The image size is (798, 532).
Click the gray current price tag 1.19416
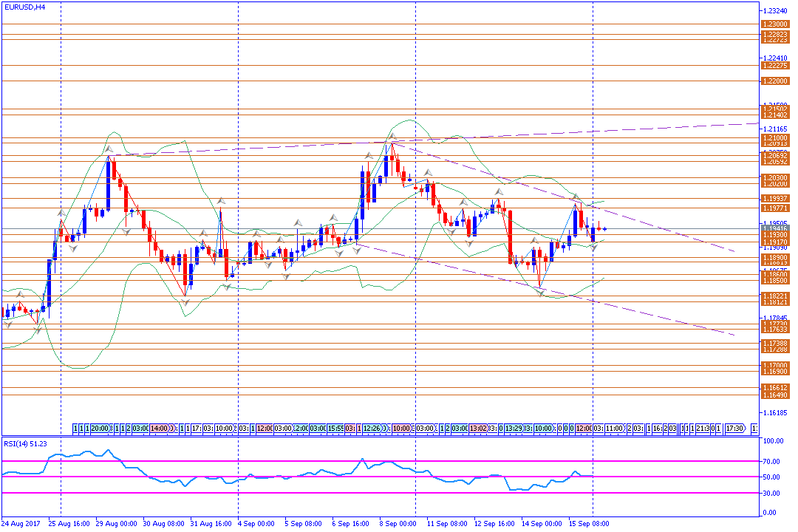(775, 228)
